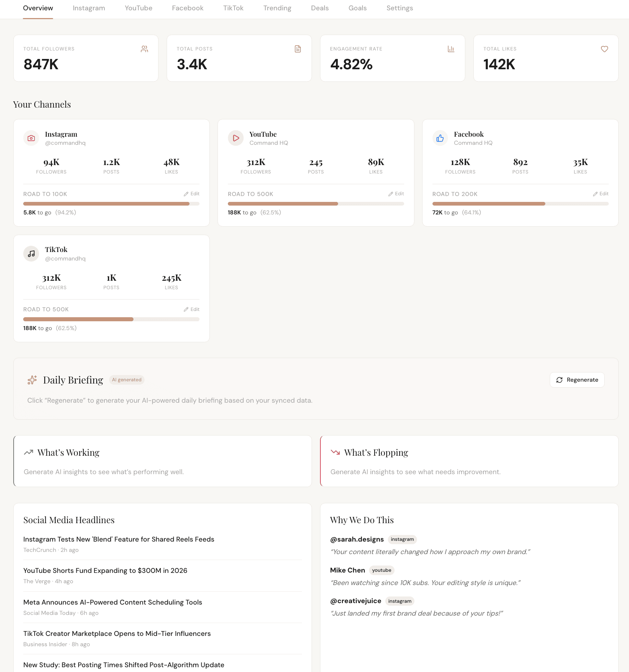Select the TikTok music note icon
The height and width of the screenshot is (672, 629).
pyautogui.click(x=31, y=253)
